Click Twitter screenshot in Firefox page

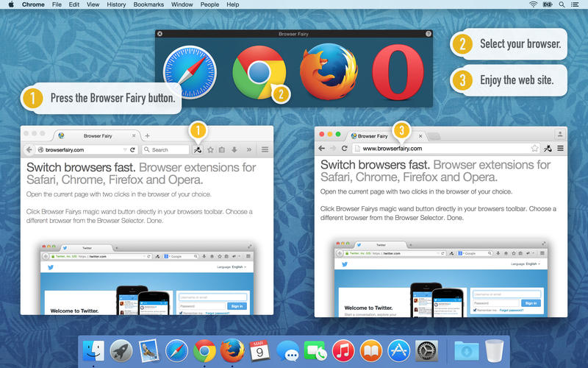(147, 279)
